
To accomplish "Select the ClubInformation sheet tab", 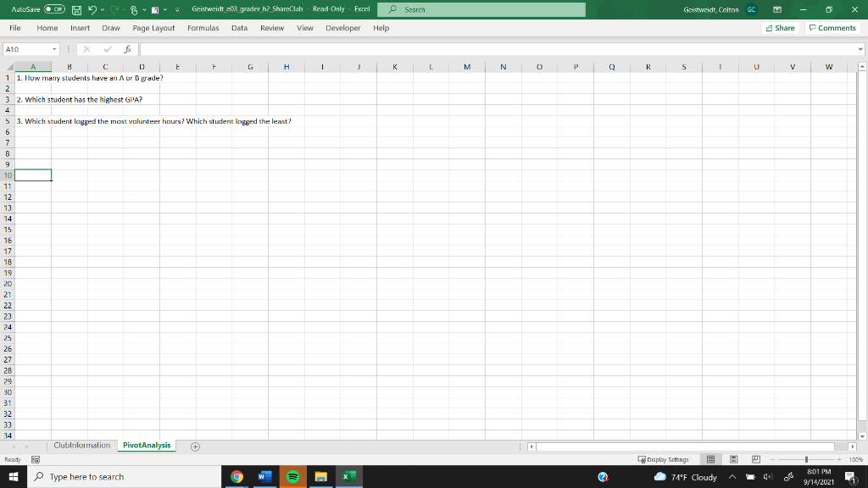I will [x=81, y=444].
